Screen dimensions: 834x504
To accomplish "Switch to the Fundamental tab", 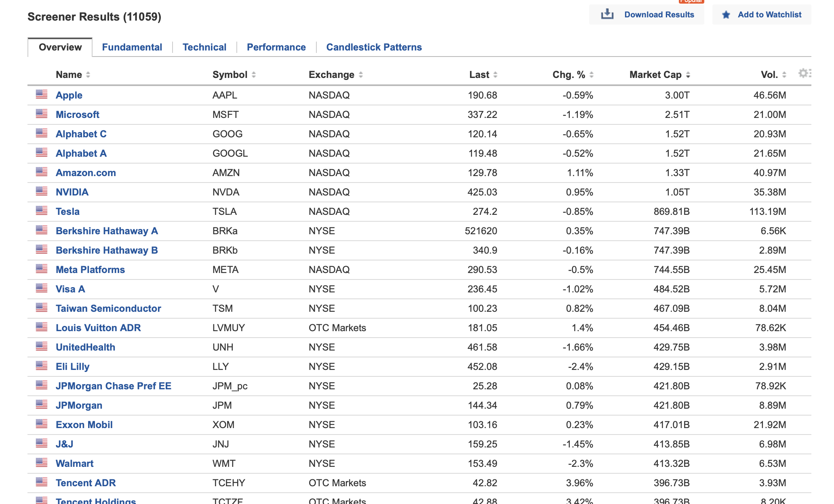I will pos(132,47).
